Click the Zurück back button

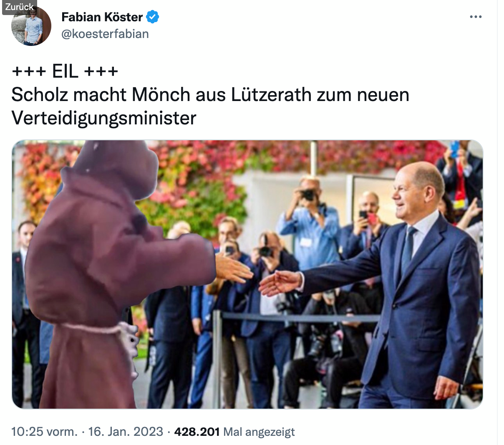pyautogui.click(x=19, y=7)
